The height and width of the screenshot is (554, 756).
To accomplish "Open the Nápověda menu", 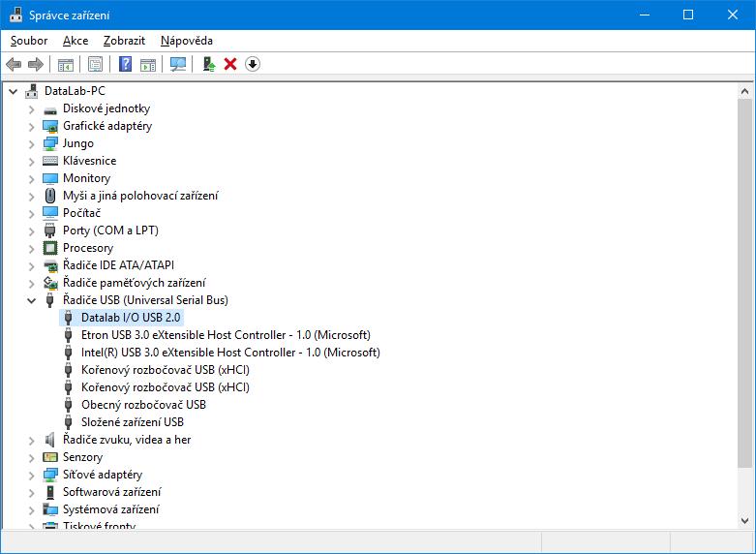I will click(187, 41).
